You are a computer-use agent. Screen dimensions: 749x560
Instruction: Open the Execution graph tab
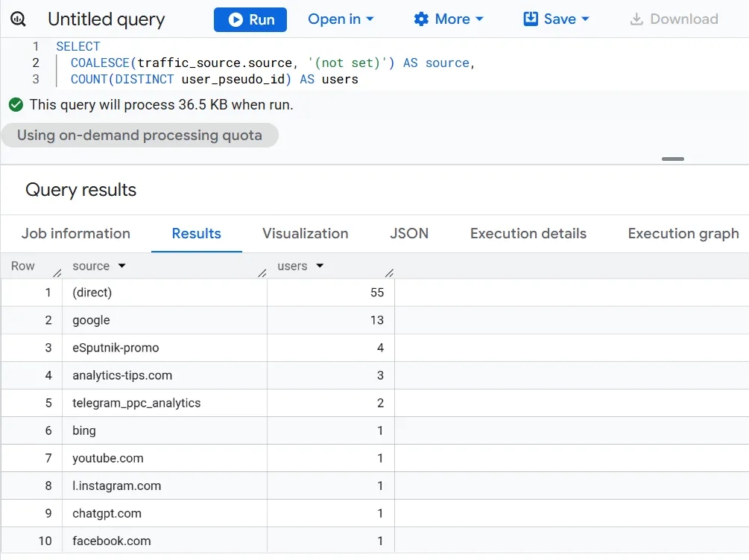(x=683, y=233)
